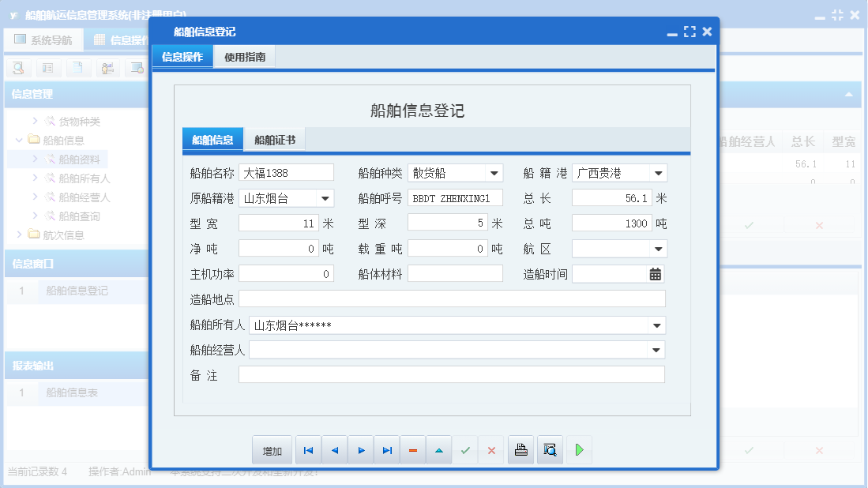Switch to the 船舶证书 tab
The height and width of the screenshot is (488, 868).
[276, 138]
